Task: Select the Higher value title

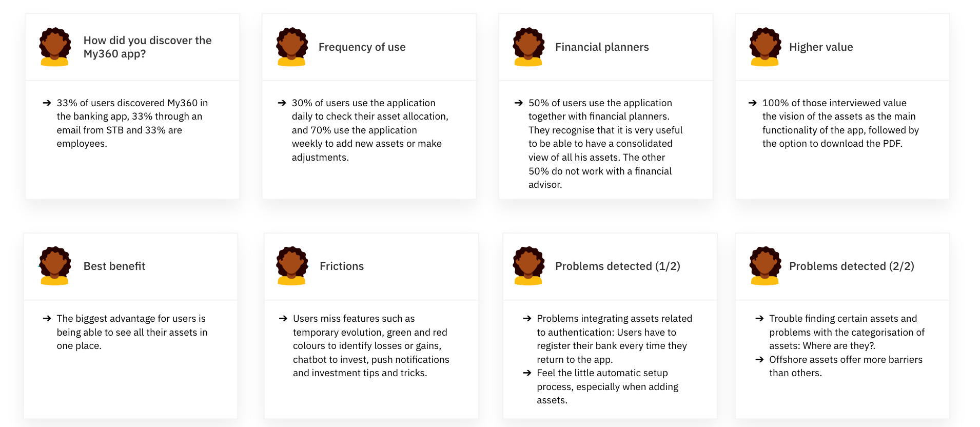Action: [x=821, y=47]
